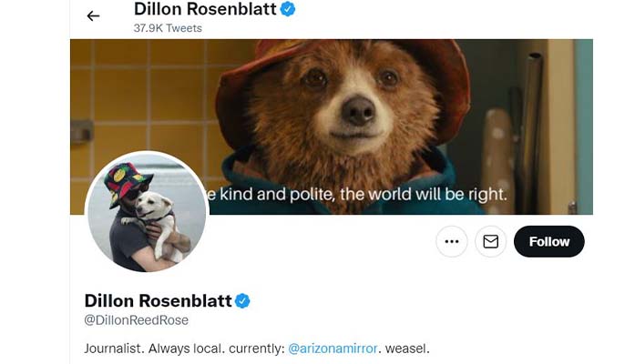Viewport: 635px width, 364px height.
Task: Open the circular profile picture
Action: (x=147, y=211)
